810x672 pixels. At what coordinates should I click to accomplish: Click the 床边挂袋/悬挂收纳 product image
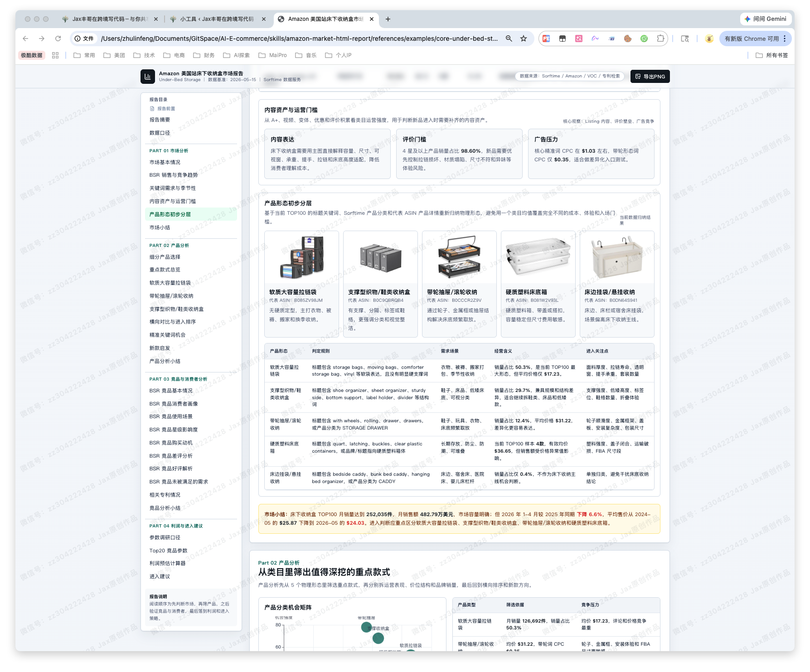click(x=617, y=257)
